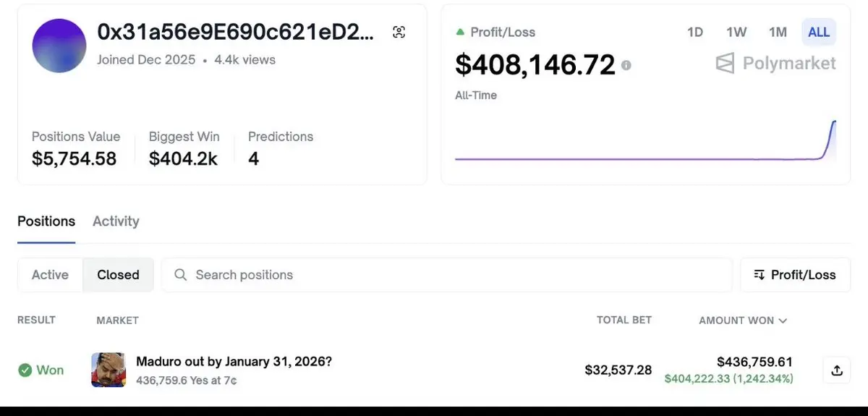Open the Maduro out by January 31 market
Viewport: 868px width, 416px height.
click(234, 361)
